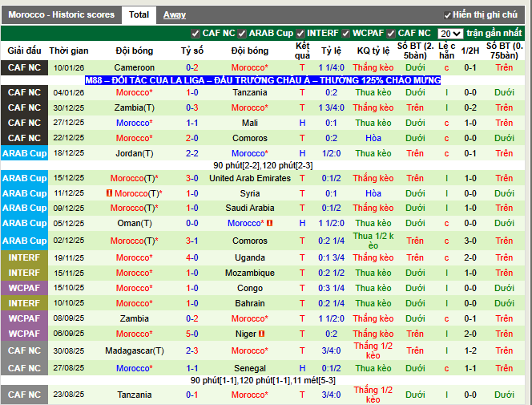Image resolution: width=532 pixels, height=405 pixels.
Task: Uncheck the first CAF NC filter checkbox
Action: [195, 34]
